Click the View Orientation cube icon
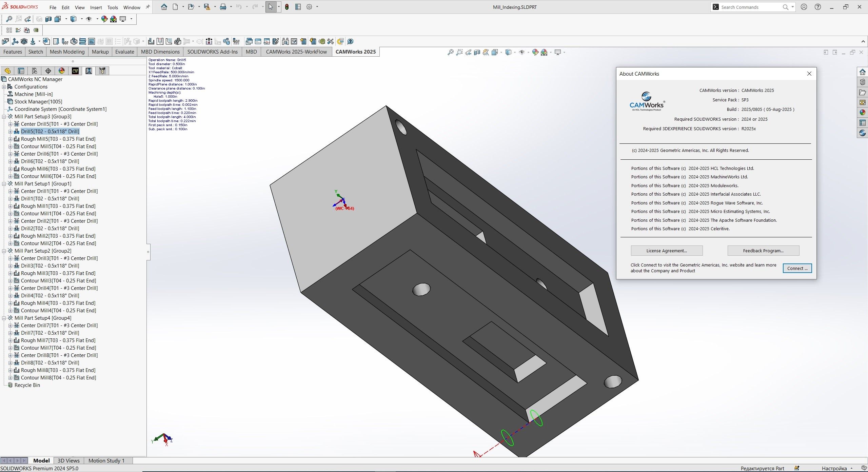Viewport: 868px width, 472px height. click(494, 52)
